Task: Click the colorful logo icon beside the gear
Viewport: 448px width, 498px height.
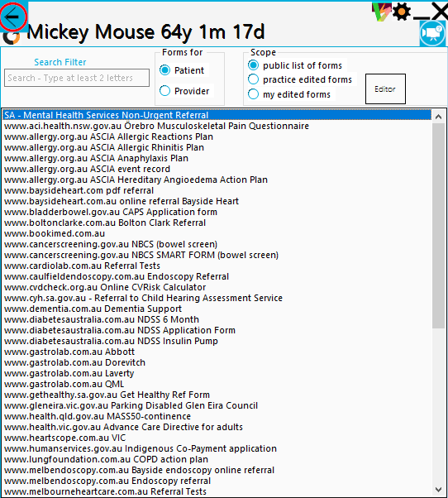Action: 382,12
